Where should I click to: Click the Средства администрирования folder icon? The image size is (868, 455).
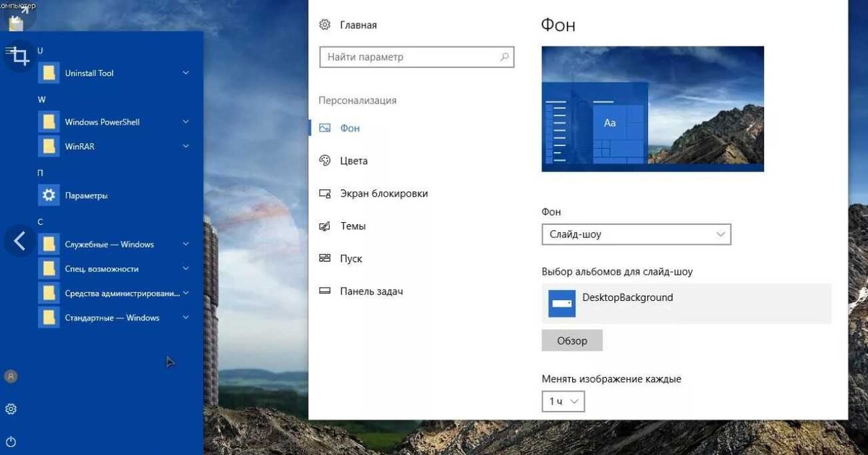(x=48, y=293)
